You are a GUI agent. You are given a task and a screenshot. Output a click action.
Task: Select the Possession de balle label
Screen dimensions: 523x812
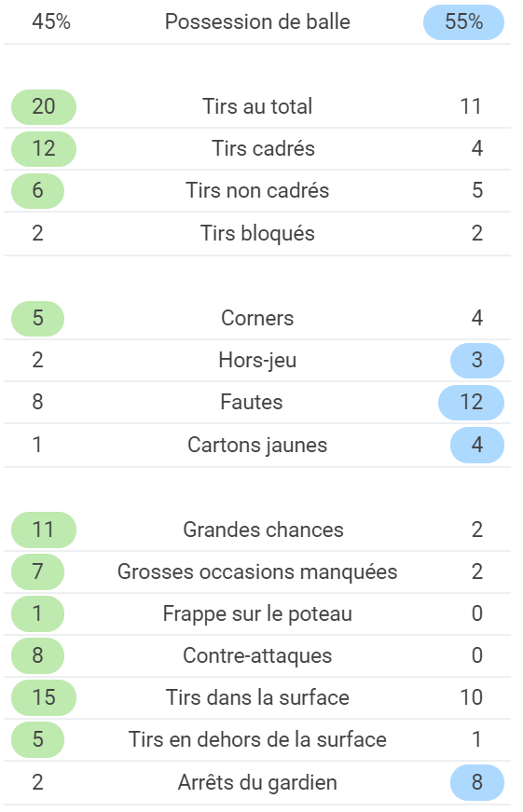click(x=257, y=22)
